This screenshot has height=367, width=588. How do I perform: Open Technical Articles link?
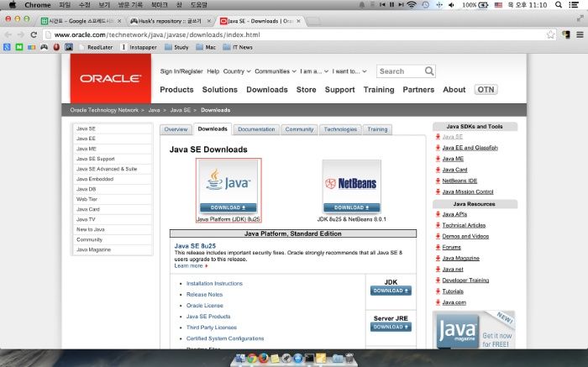[x=464, y=225]
